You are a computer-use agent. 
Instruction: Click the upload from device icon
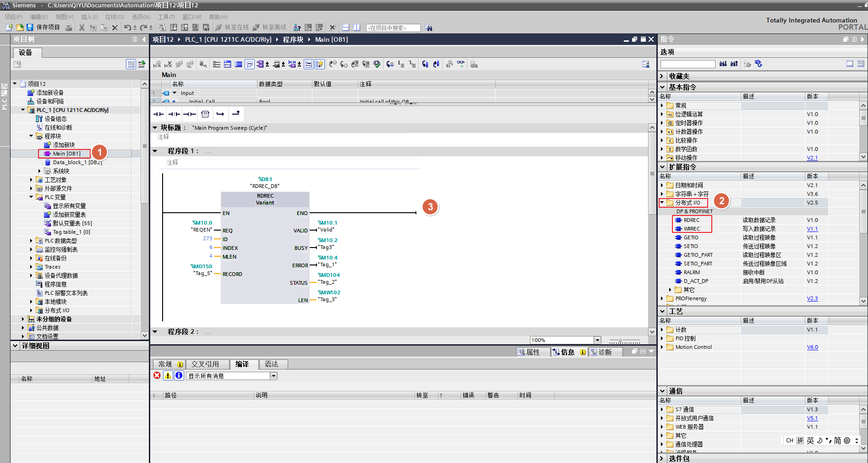coord(184,28)
